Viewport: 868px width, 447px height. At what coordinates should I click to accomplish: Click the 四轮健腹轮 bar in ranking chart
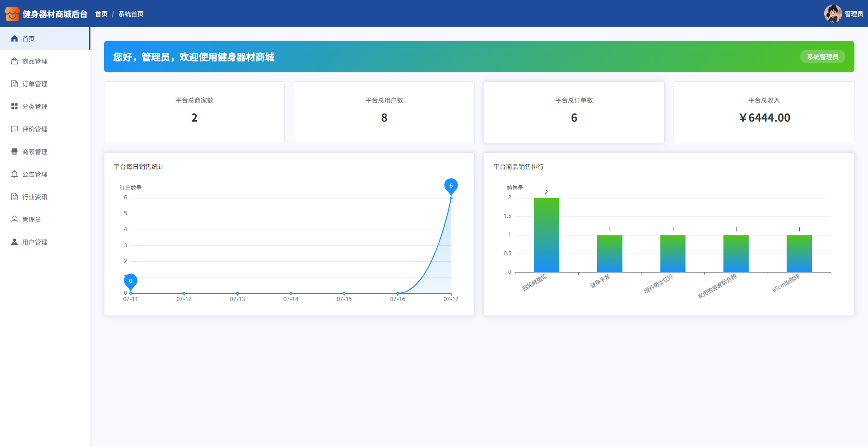pyautogui.click(x=546, y=235)
